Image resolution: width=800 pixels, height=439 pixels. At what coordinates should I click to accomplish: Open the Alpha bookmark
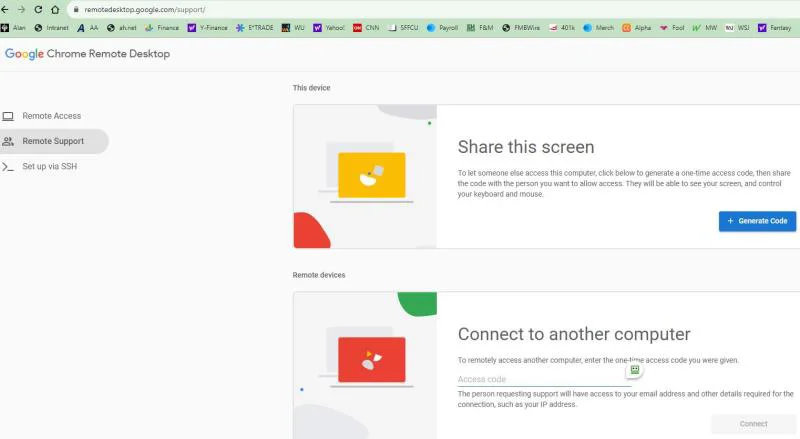(637, 28)
